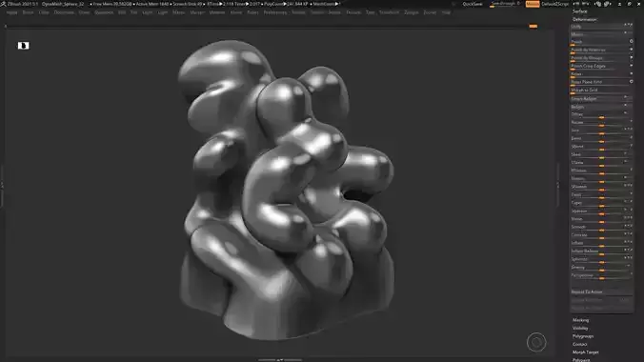Click the Perspective slider handle
The image size is (644, 362).
pos(601,278)
